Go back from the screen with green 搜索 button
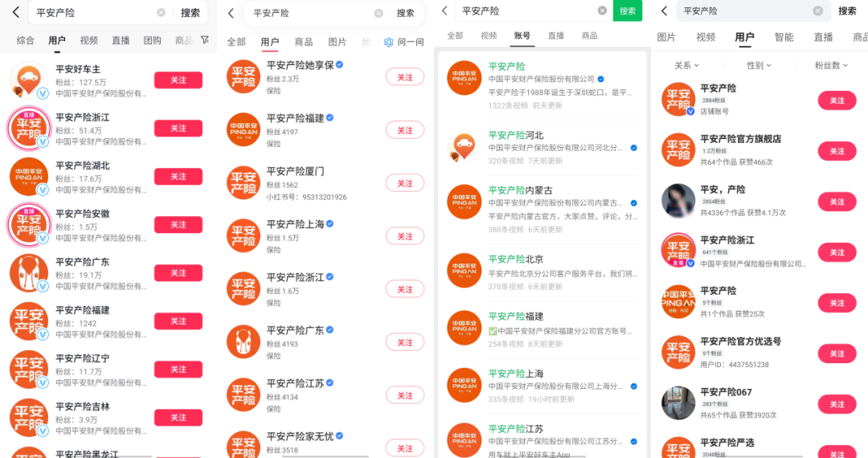Screen dimensions: 868x458 click(444, 10)
